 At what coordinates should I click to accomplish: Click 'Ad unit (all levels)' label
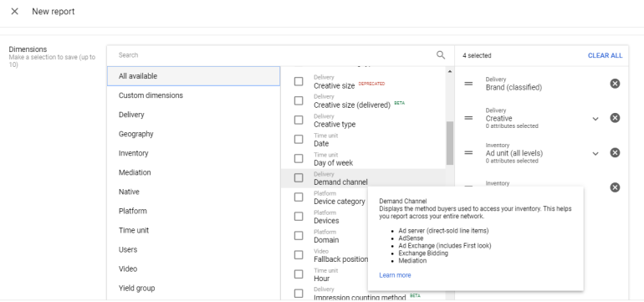tap(514, 153)
